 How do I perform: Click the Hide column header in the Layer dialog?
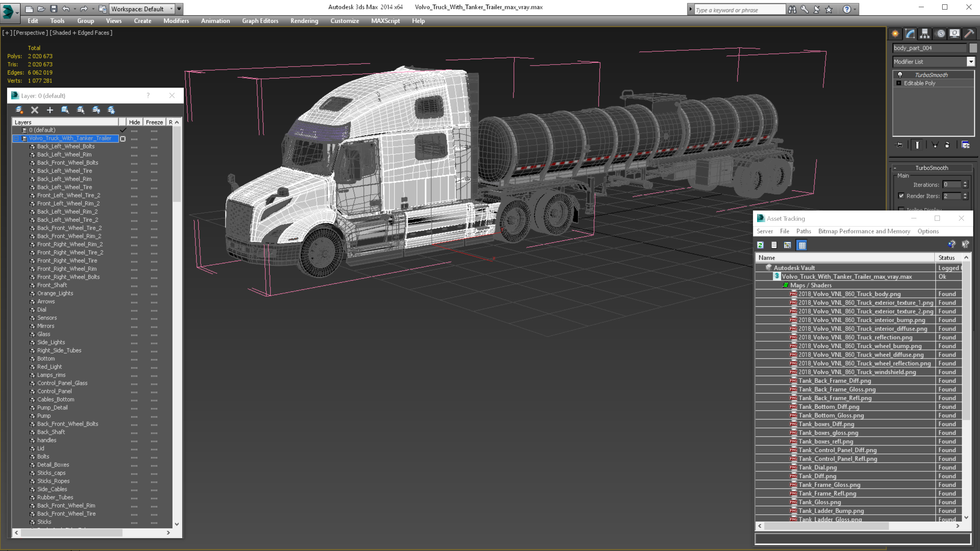click(x=134, y=122)
